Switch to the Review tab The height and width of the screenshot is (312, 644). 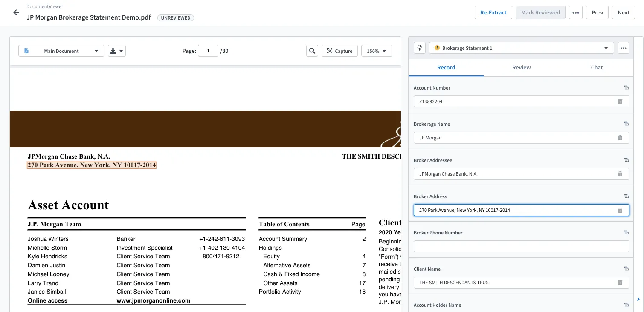tap(522, 67)
